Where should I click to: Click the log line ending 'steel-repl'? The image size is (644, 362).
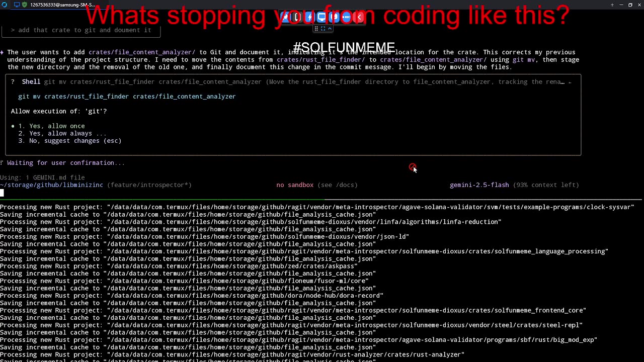291,325
